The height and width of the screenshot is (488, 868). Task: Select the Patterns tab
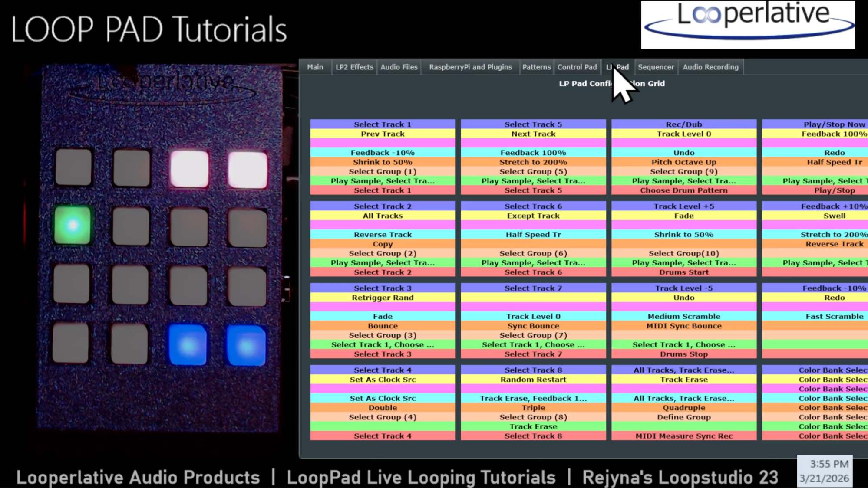536,67
